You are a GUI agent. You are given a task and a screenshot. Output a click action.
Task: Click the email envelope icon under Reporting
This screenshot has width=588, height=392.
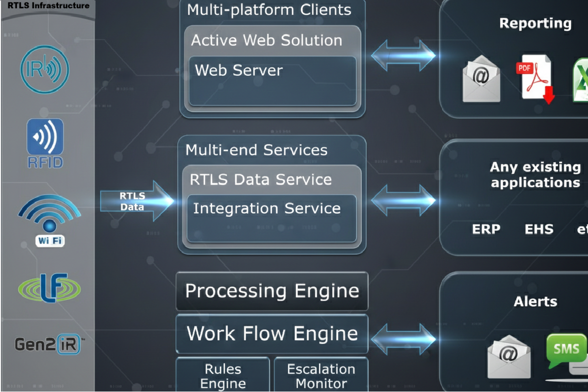click(481, 79)
